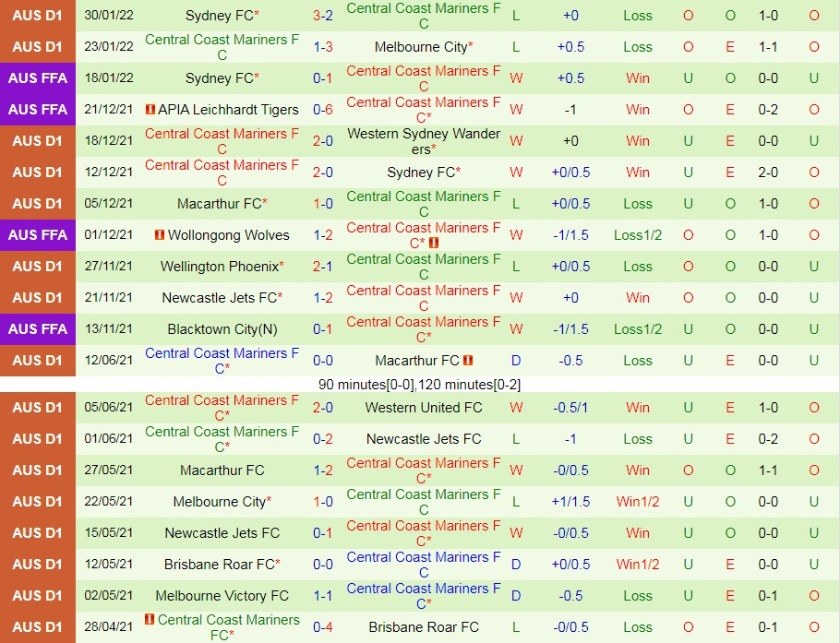This screenshot has height=643, width=840.
Task: Click red card icon before Central Coast Mariners on 28/04/21
Action: [150, 619]
